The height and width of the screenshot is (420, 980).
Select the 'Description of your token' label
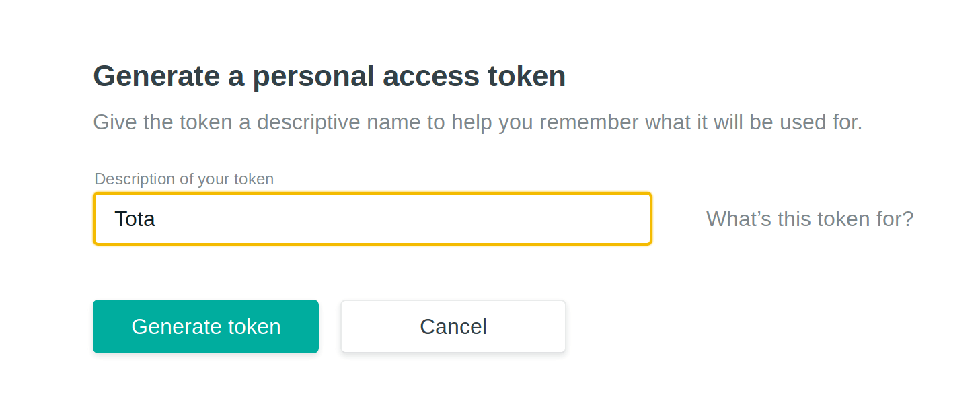(x=184, y=178)
